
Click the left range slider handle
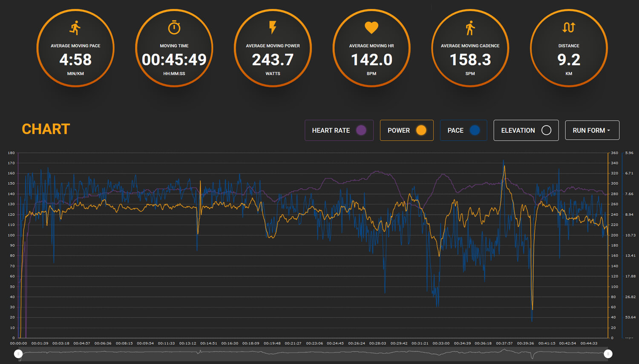coord(18,354)
